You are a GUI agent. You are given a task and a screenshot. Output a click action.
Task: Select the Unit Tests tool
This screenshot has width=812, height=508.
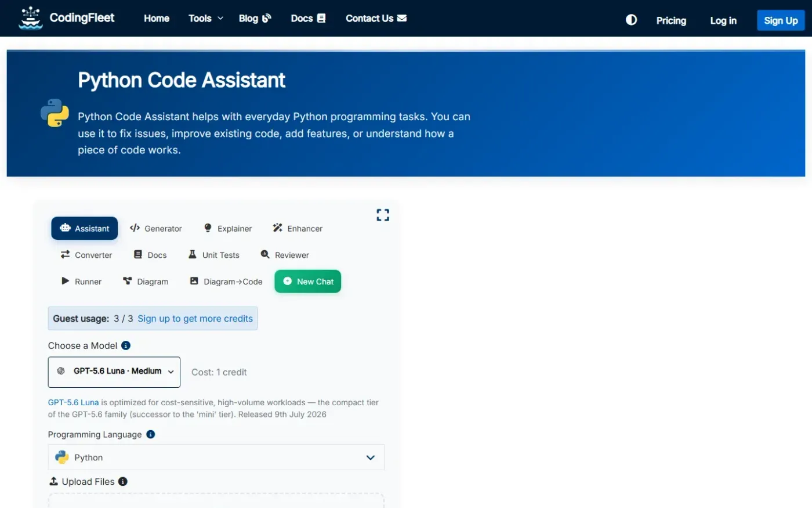214,255
